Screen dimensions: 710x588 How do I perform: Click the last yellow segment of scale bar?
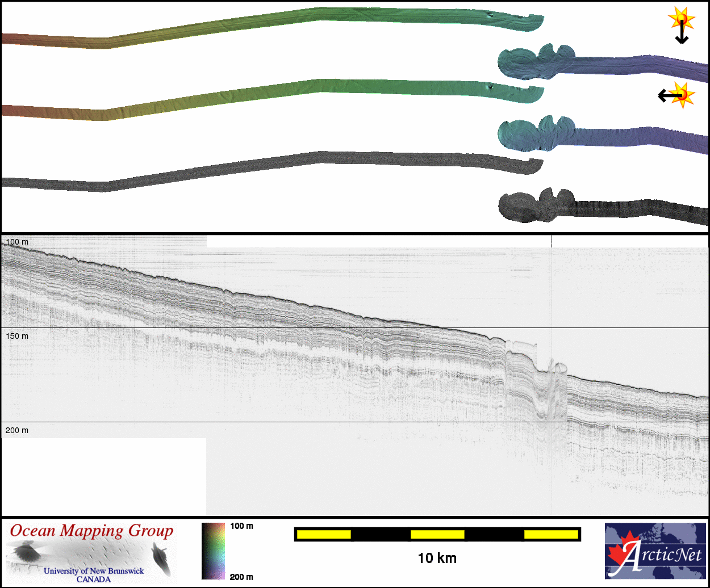(x=550, y=534)
